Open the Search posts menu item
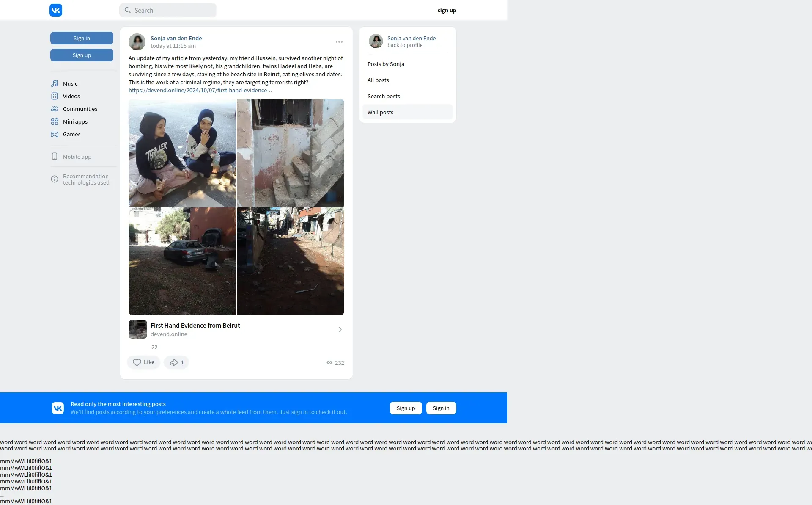 (x=384, y=96)
